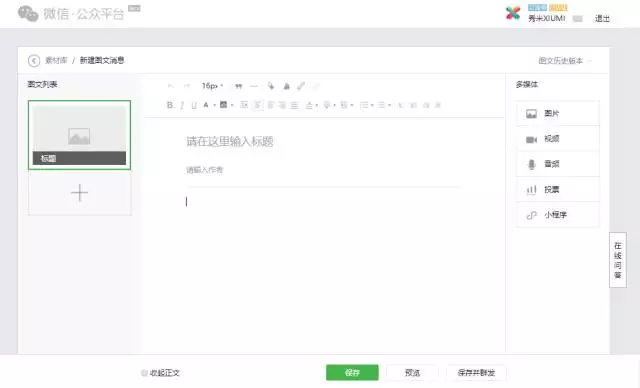Insert a blockquote with the quote icon

click(238, 86)
